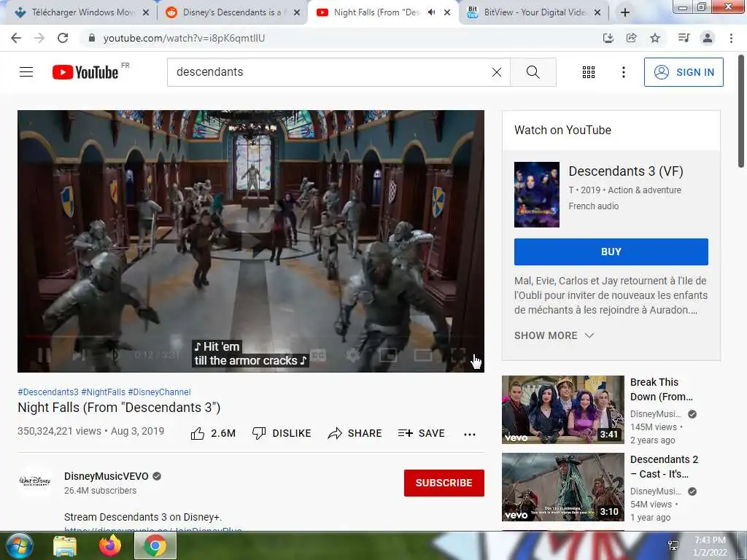Close the Disney's Descendants Reddit tab
This screenshot has width=747, height=560.
pyautogui.click(x=297, y=12)
